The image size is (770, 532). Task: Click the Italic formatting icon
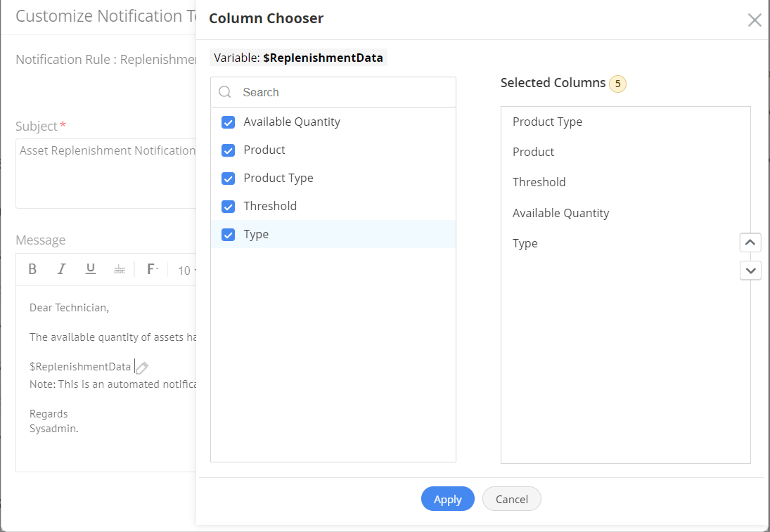click(61, 269)
